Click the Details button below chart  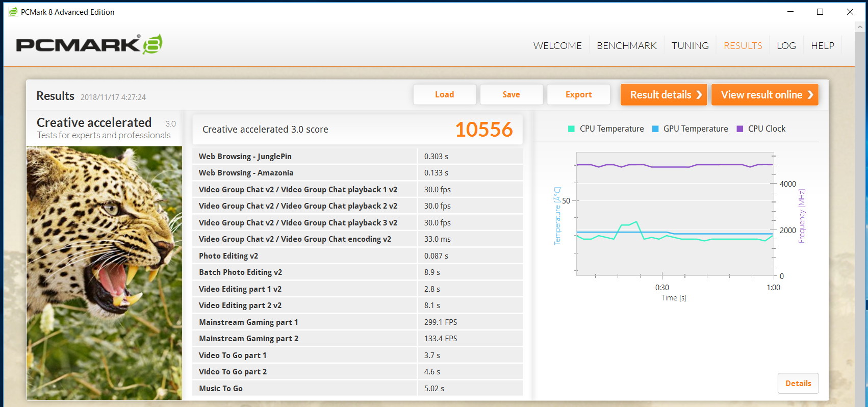click(x=798, y=384)
